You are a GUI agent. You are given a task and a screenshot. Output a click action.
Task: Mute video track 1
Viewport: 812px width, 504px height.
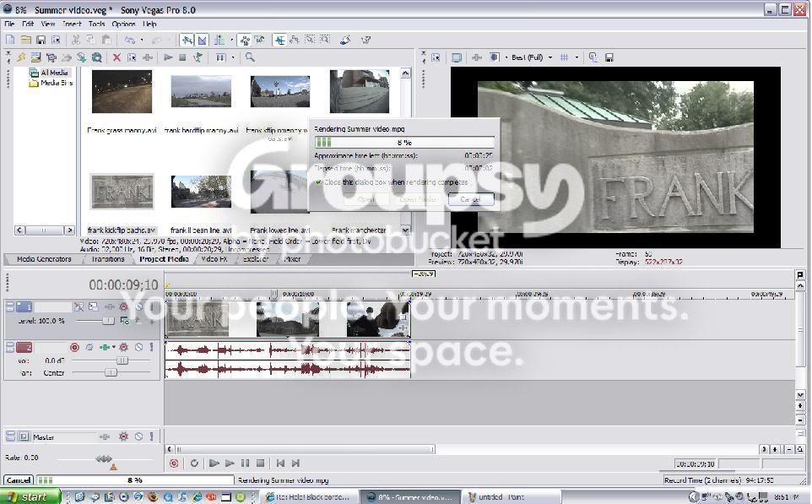click(138, 306)
